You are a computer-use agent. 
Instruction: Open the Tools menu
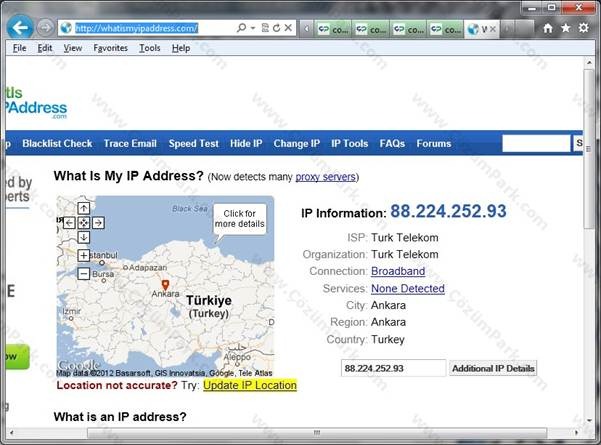[149, 48]
